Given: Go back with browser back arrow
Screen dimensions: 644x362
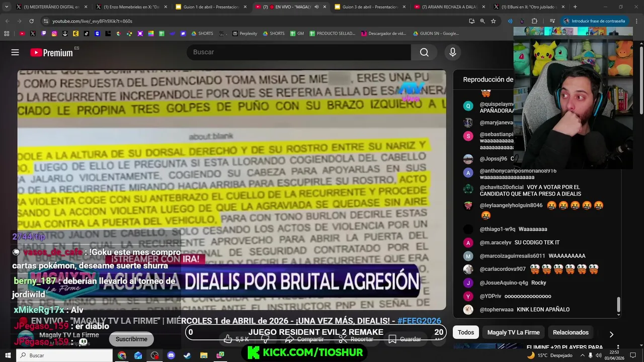Looking at the screenshot, I should point(7,21).
